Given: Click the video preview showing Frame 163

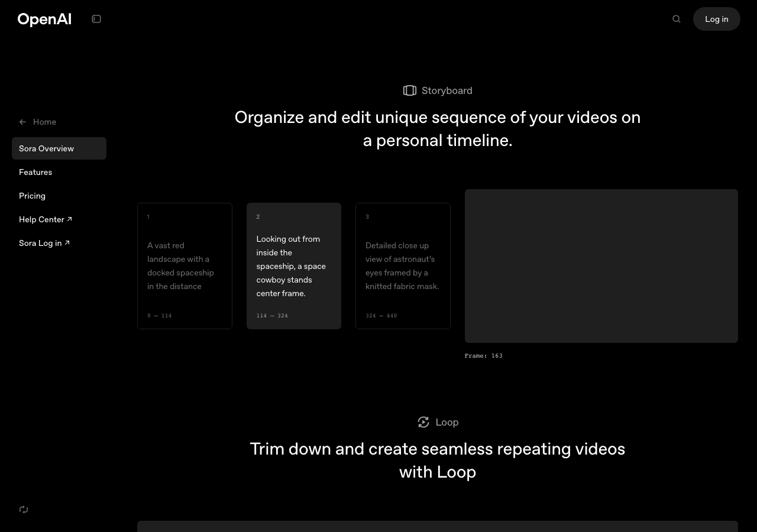Looking at the screenshot, I should [x=601, y=266].
